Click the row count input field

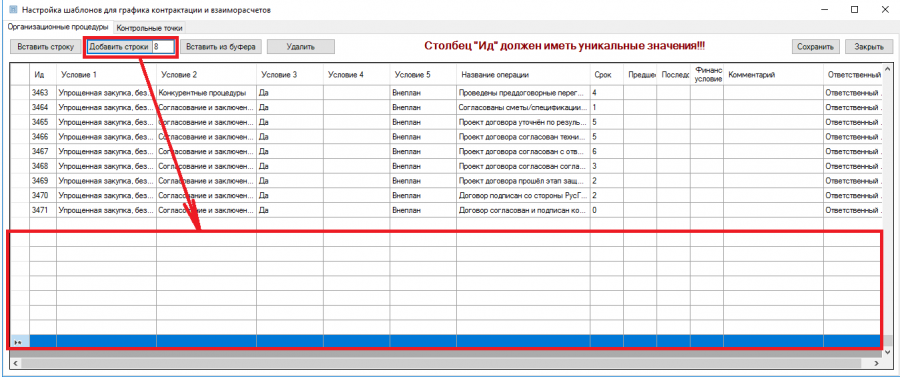163,47
